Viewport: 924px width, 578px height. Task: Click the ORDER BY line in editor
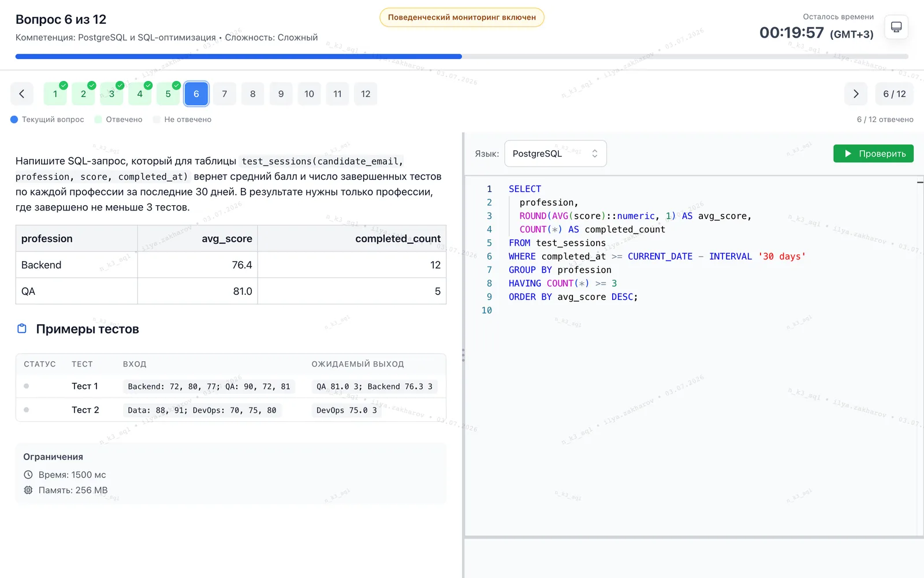click(x=573, y=297)
